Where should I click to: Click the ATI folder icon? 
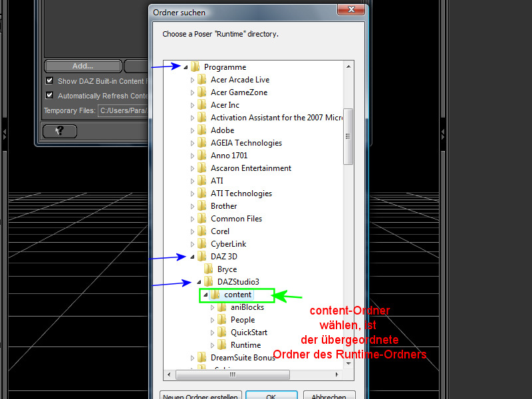point(202,180)
